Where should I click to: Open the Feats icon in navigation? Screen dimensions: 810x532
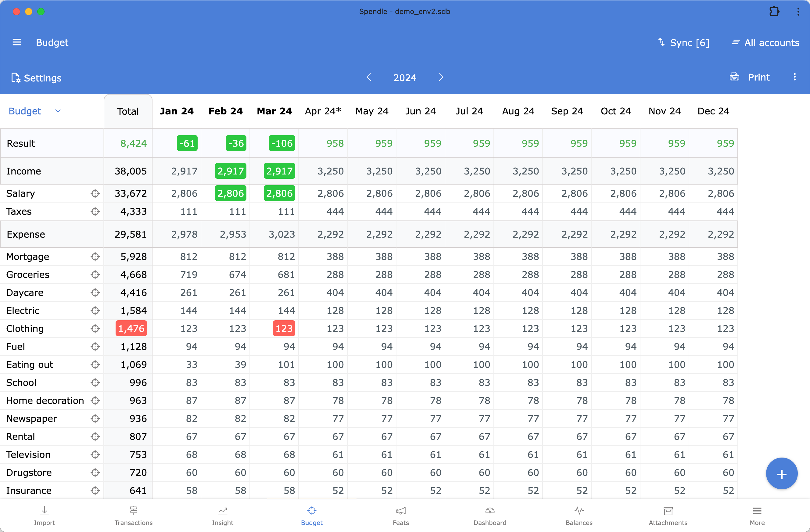coord(400,511)
